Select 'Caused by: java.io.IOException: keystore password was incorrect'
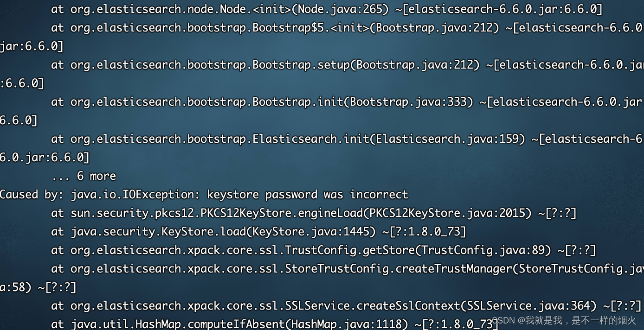This screenshot has width=644, height=330. click(204, 195)
